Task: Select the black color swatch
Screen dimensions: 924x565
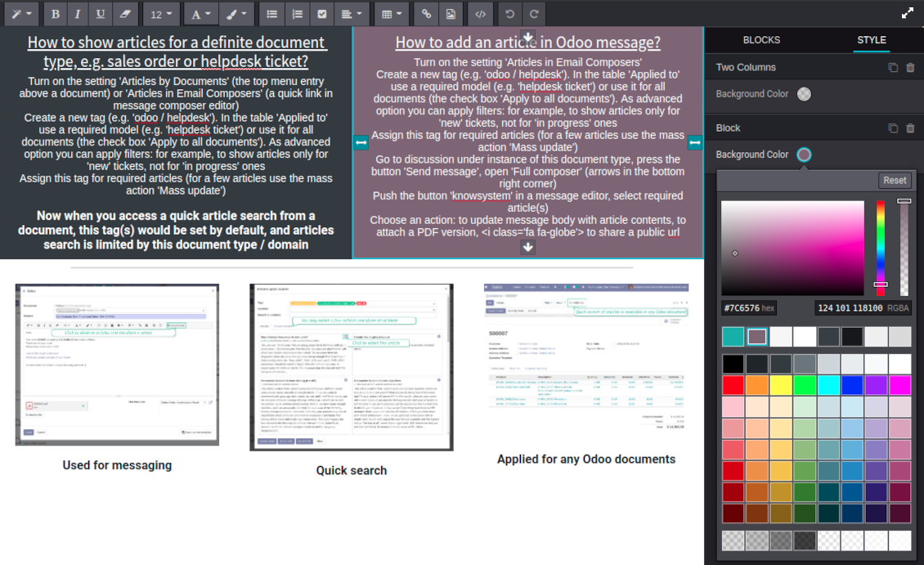Action: 733,364
